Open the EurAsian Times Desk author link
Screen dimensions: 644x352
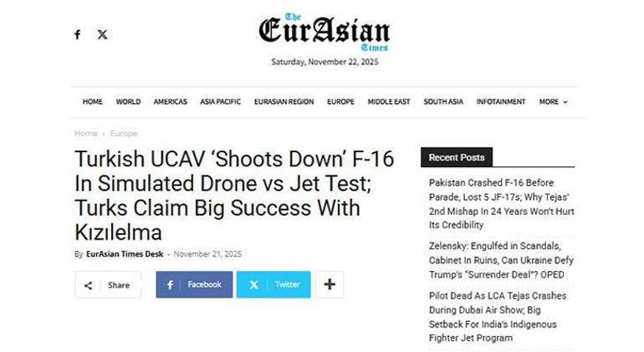click(x=125, y=254)
